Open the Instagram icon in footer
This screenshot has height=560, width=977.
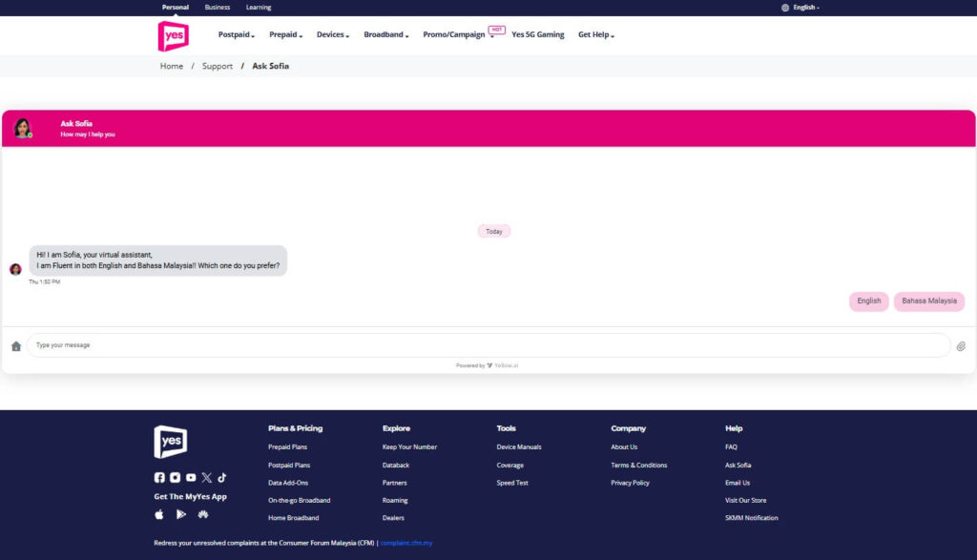point(175,477)
